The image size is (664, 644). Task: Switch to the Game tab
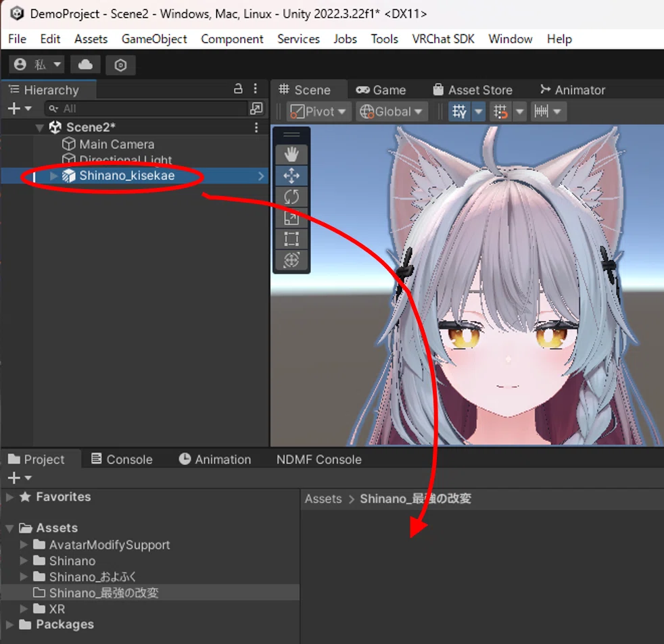(381, 90)
